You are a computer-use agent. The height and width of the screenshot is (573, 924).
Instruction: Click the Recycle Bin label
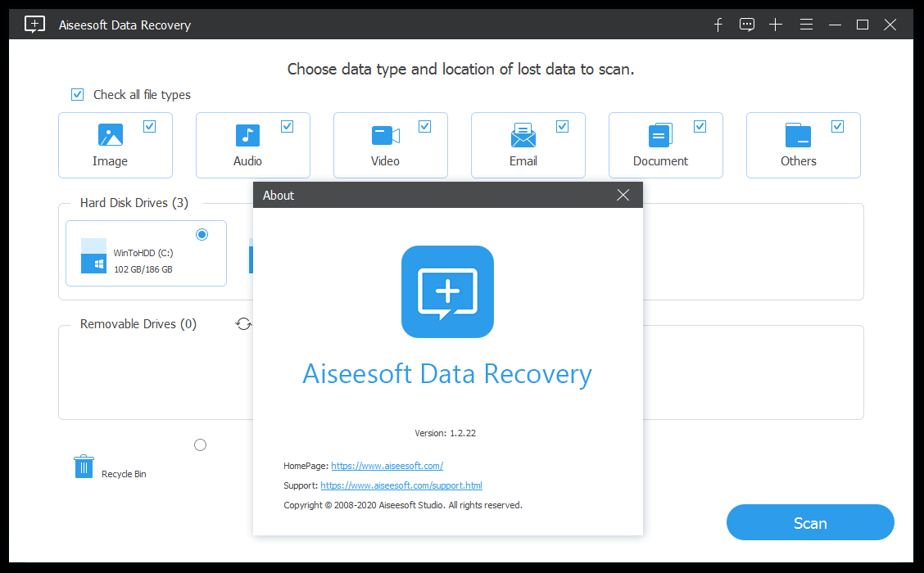coord(124,474)
